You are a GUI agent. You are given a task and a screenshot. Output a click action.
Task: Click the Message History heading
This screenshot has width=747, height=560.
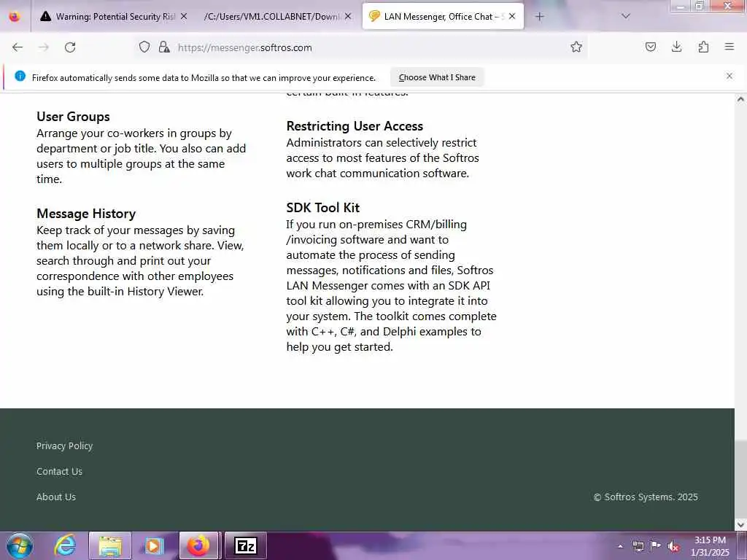86,214
